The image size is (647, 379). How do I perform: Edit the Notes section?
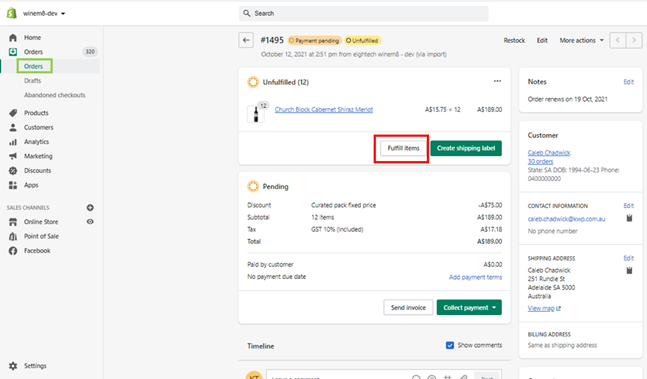(x=628, y=82)
